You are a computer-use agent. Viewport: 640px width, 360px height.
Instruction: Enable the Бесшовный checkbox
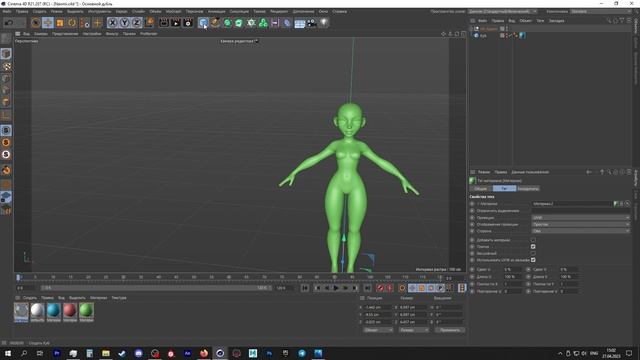[533, 253]
